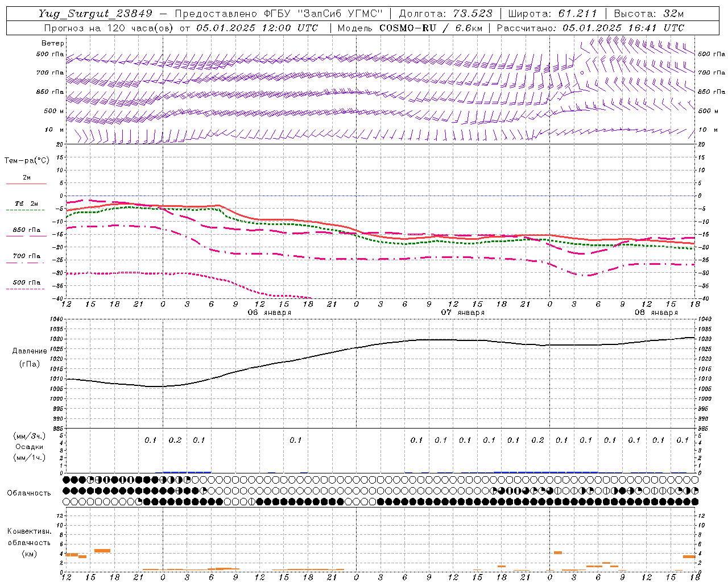Click the computed time Рассчитано: 05.01.2025 16:41 UTC
The image size is (728, 582).
tap(590, 28)
